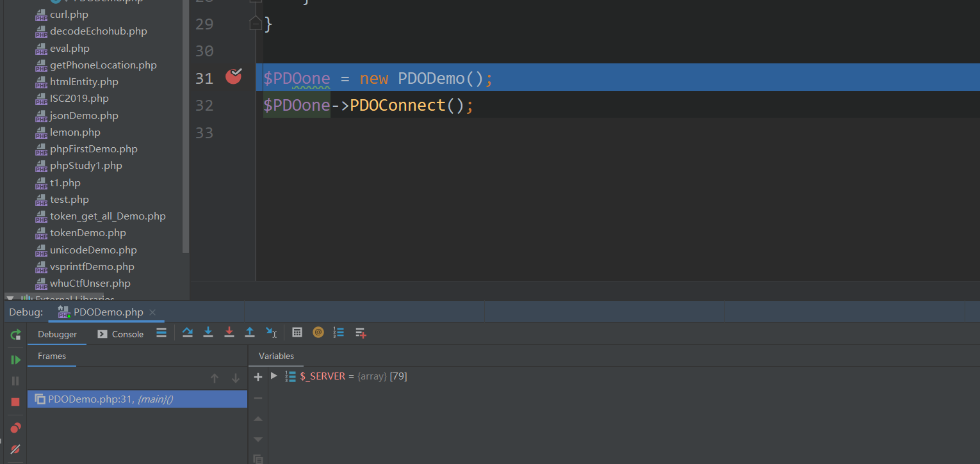980x464 pixels.
Task: Duplicate watch icon in Variables sidebar
Action: pyautogui.click(x=258, y=459)
